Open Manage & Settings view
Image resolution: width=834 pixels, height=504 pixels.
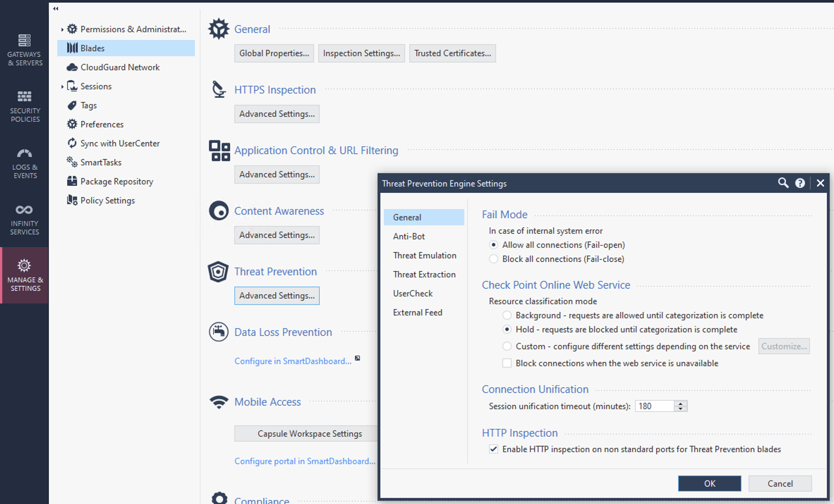24,275
